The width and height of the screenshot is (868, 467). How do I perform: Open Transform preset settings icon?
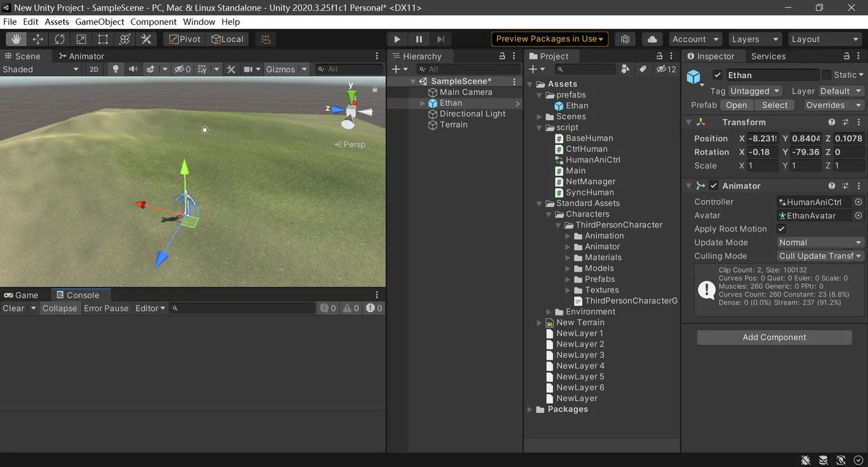846,123
